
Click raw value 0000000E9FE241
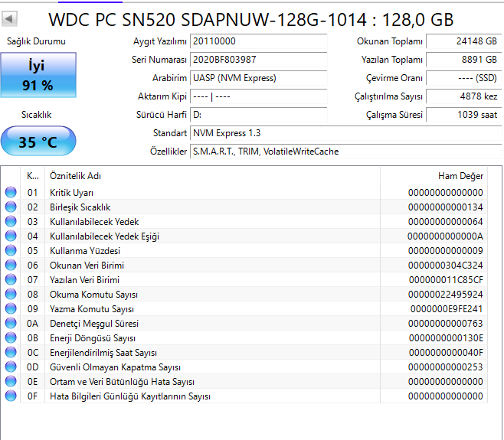coord(447,309)
